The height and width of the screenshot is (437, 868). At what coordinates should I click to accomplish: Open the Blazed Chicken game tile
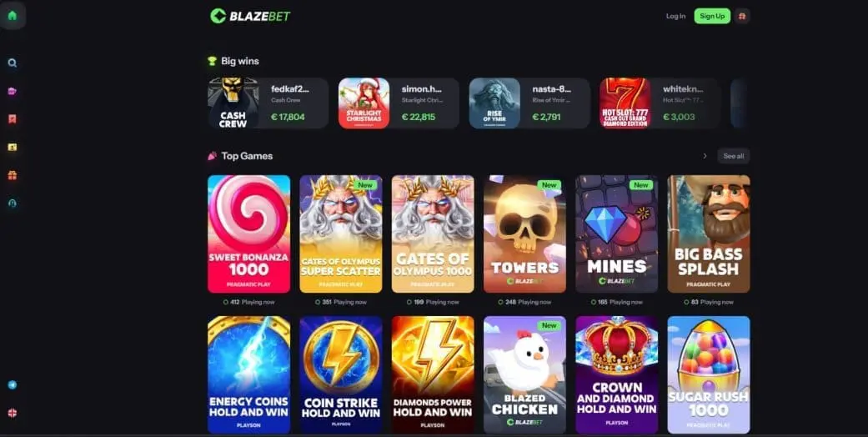coord(524,374)
